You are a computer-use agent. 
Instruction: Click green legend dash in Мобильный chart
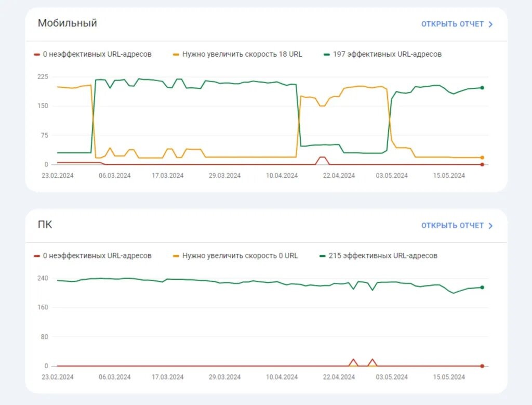pos(327,55)
